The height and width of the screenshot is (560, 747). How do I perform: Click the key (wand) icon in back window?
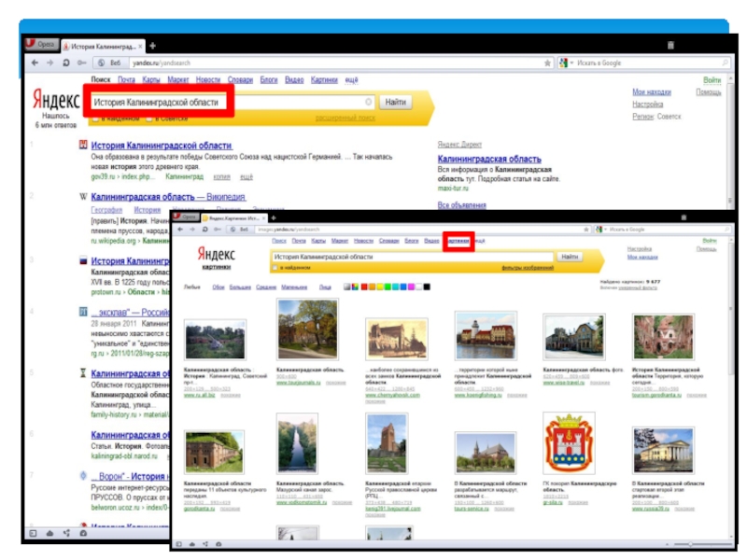tap(82, 63)
